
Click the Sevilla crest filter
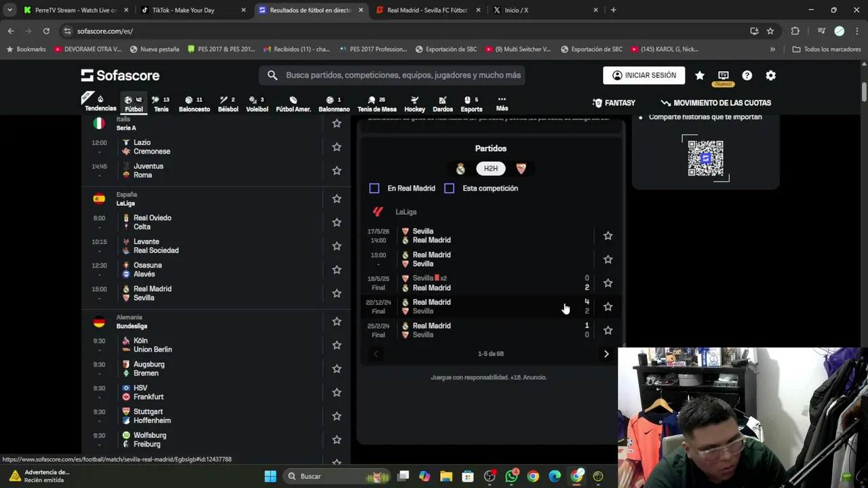(521, 169)
